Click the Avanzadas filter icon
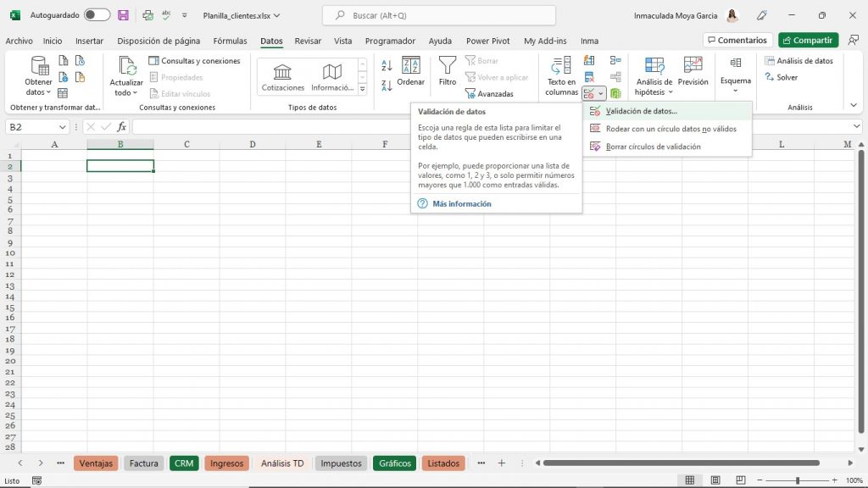 pyautogui.click(x=472, y=93)
